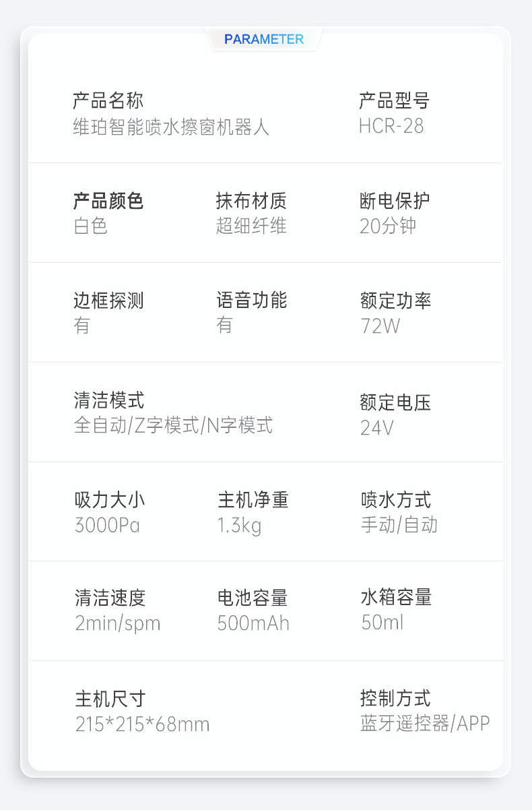Click the cleaning modes 全自动/Z字模式/N字模式 text

[x=173, y=425]
